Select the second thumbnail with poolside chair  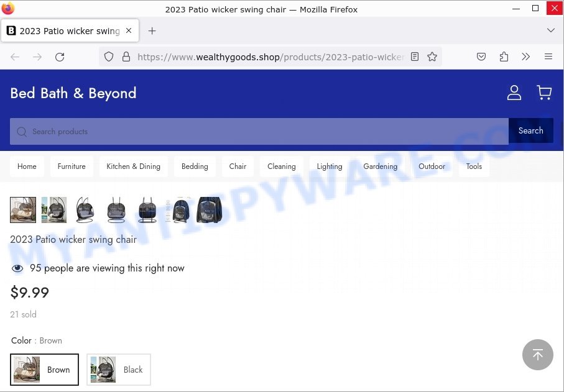pos(54,210)
